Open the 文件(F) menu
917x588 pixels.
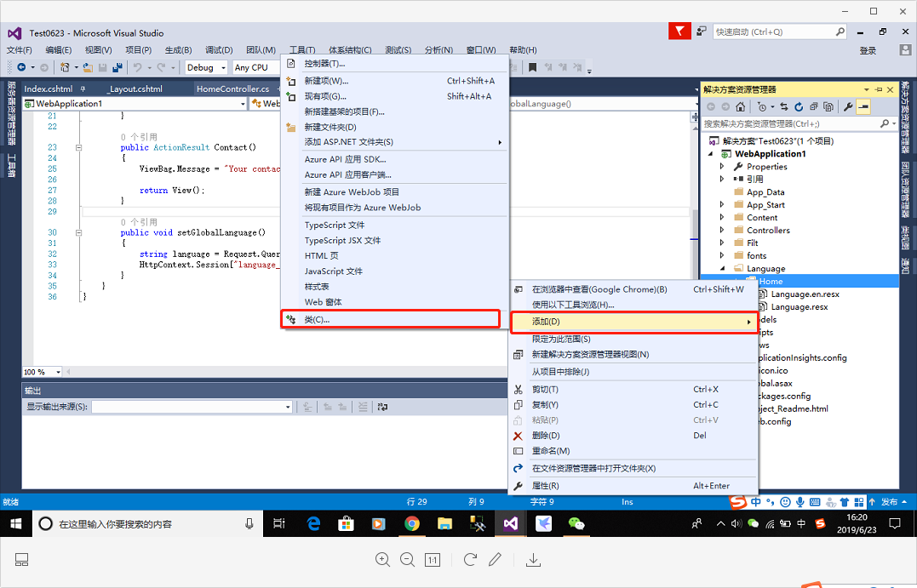(20, 50)
